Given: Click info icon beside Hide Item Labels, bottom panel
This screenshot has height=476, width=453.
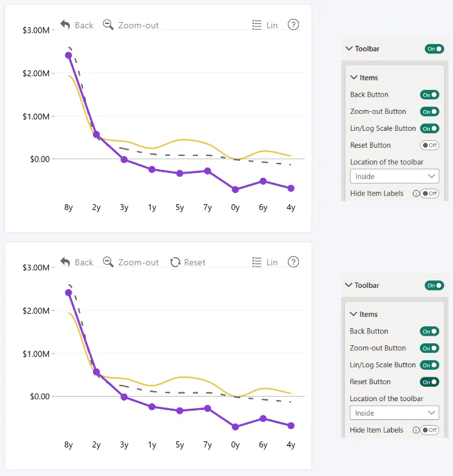Looking at the screenshot, I should point(416,430).
